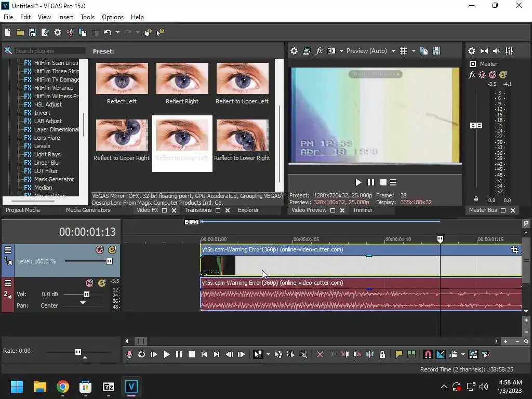
Task: Toggle Dim Output in Master Bus
Action: [496, 51]
